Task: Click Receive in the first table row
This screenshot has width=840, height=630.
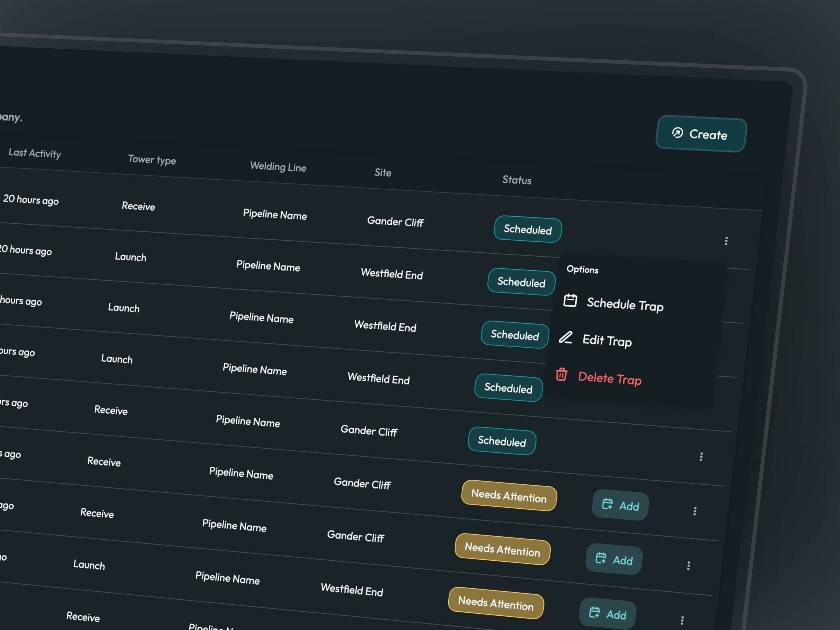Action: pos(138,206)
